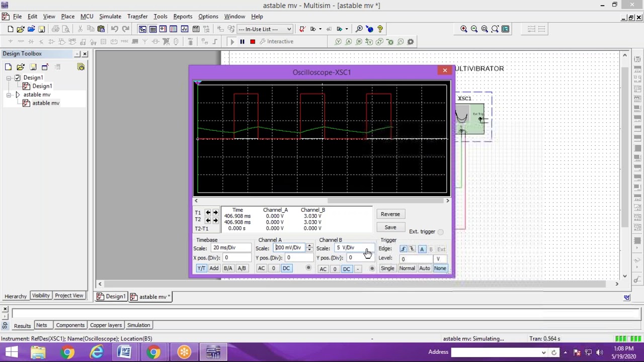Adjust Channel A scale with the spinner
The width and height of the screenshot is (644, 362).
pyautogui.click(x=309, y=248)
